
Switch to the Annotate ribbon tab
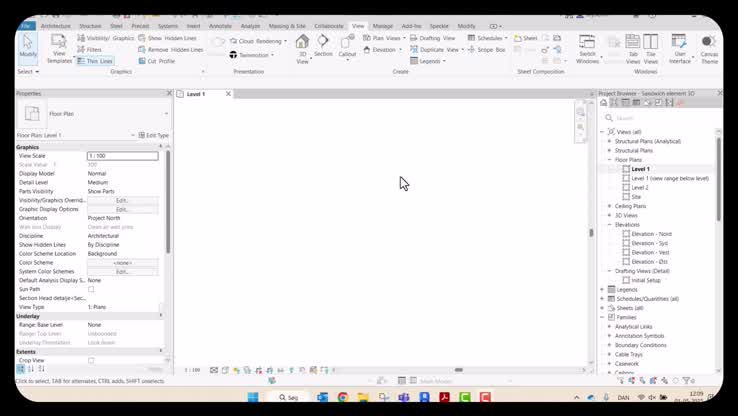(220, 26)
